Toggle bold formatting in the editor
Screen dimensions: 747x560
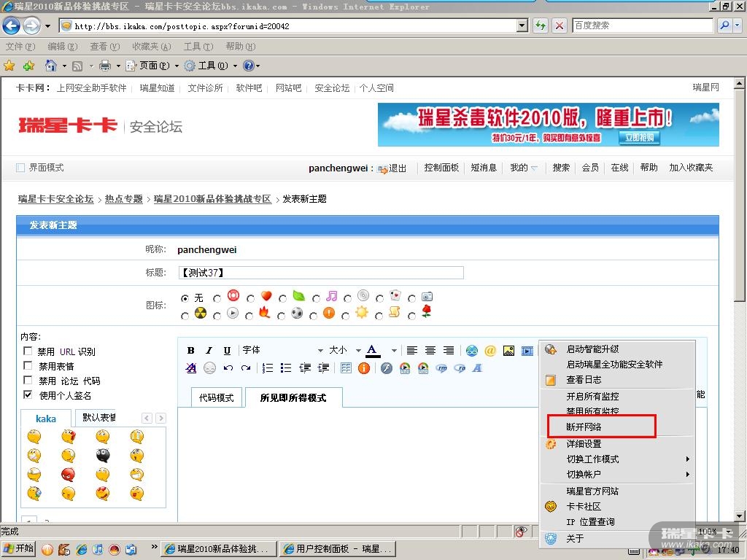coord(190,351)
